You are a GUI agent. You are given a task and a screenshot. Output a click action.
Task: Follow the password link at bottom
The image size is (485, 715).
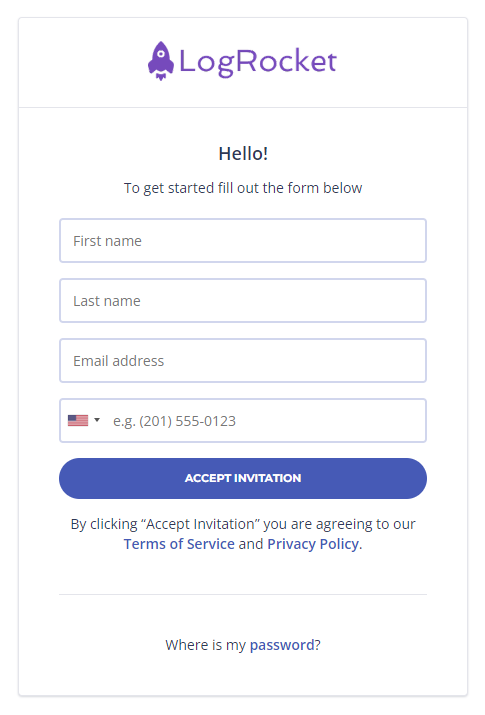pos(282,645)
